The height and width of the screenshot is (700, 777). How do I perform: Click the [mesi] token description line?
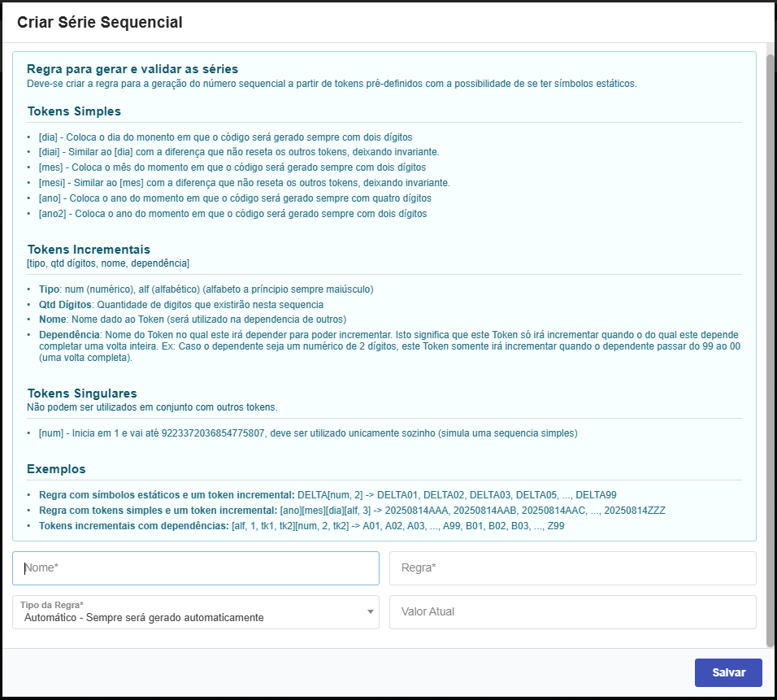coord(244,183)
